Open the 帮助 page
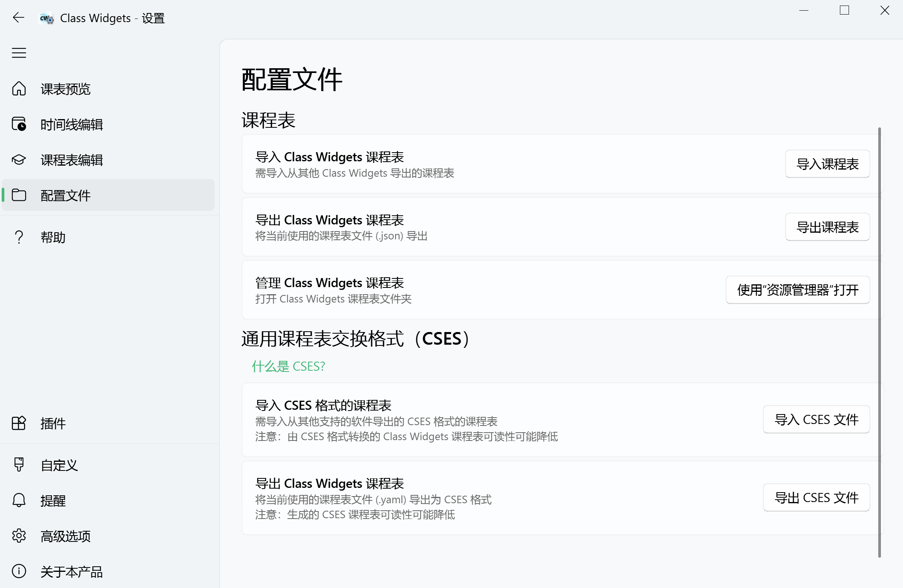This screenshot has height=588, width=903. point(108,237)
